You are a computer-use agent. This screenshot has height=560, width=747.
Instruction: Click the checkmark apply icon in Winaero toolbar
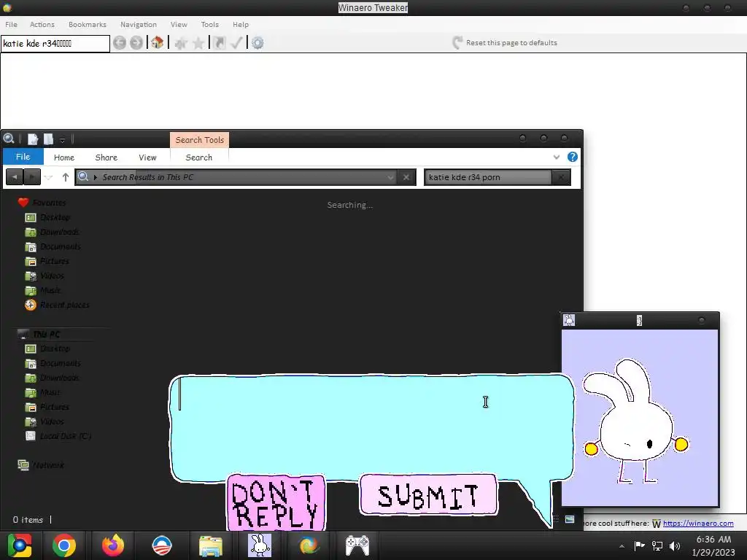pos(236,43)
